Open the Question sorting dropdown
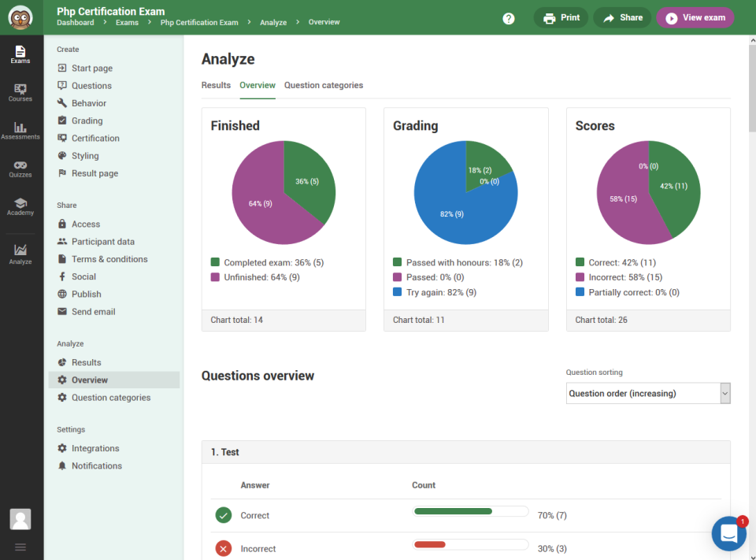 647,393
